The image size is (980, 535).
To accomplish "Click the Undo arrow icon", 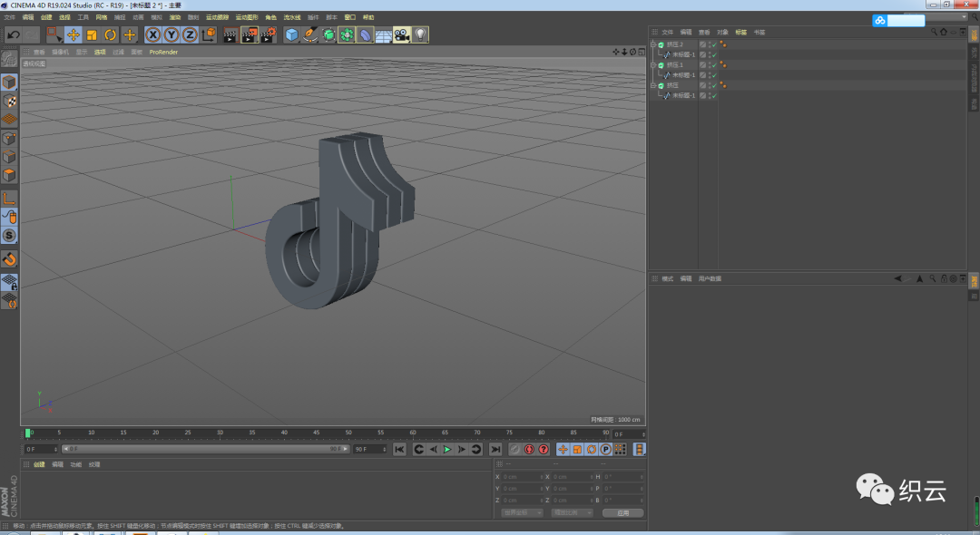I will point(13,35).
